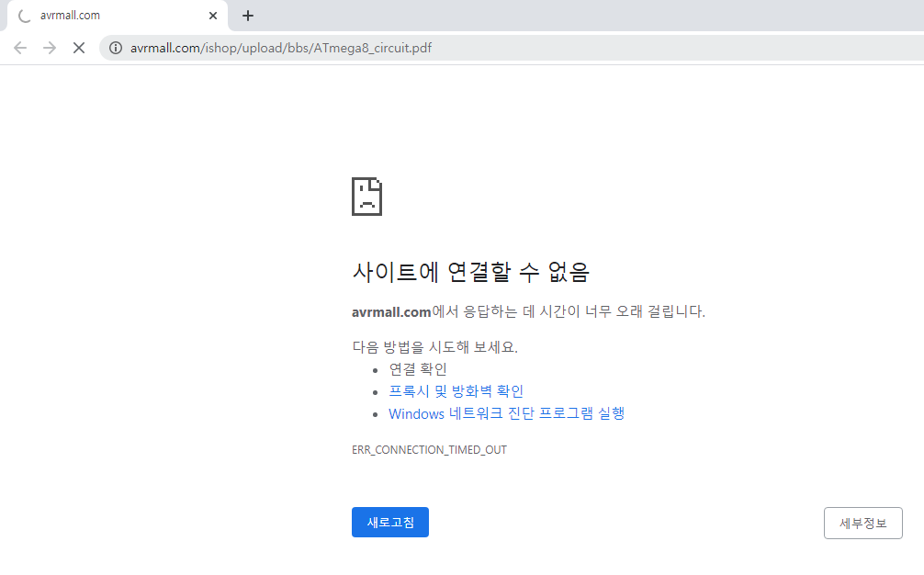Open the site information icon in address bar
This screenshot has height=575, width=924.
click(x=116, y=48)
